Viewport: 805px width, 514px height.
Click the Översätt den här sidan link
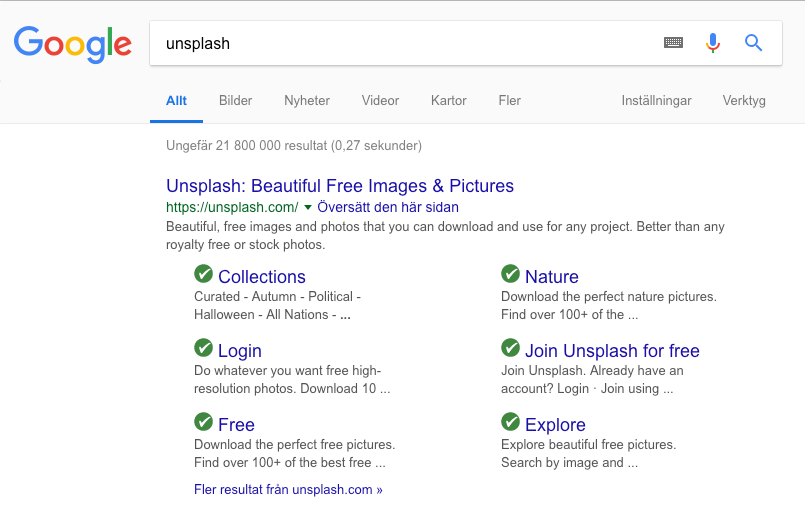[388, 207]
